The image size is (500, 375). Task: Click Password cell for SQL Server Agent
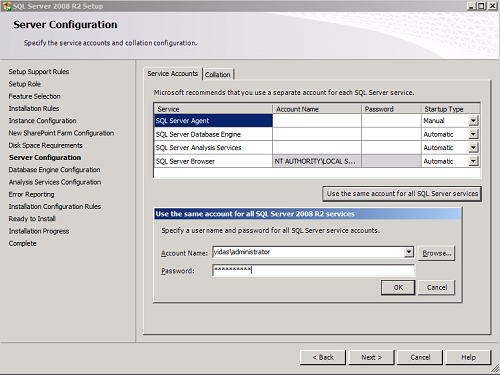pyautogui.click(x=391, y=121)
